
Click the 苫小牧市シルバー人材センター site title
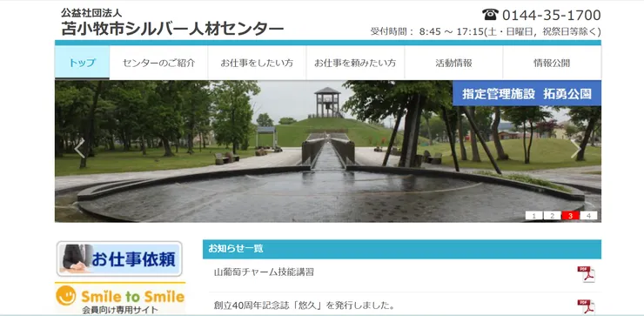[x=172, y=29]
